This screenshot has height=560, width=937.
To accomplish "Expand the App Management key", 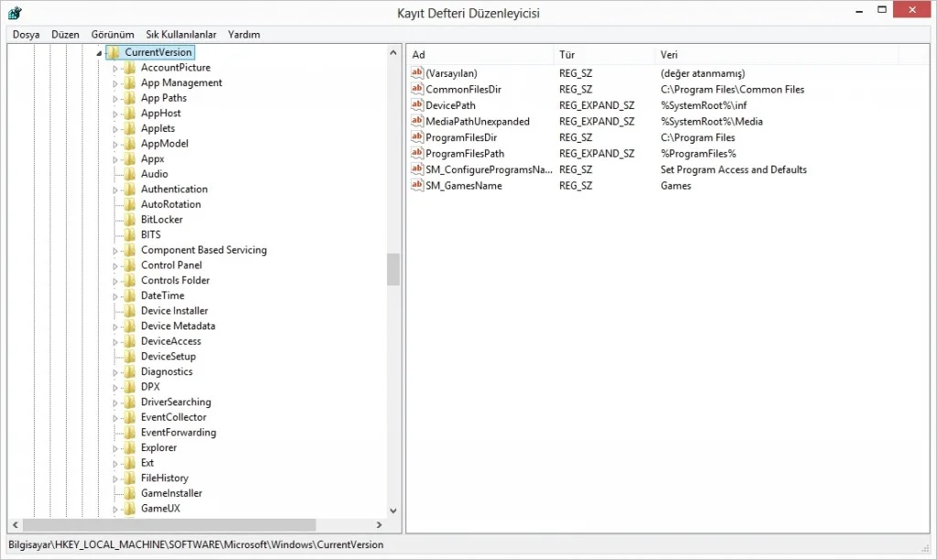I will [115, 83].
